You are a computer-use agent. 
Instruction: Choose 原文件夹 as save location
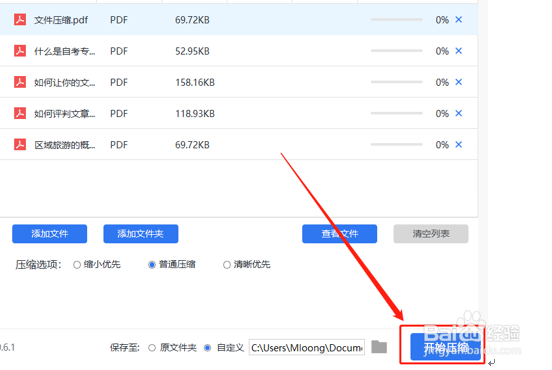pos(152,348)
